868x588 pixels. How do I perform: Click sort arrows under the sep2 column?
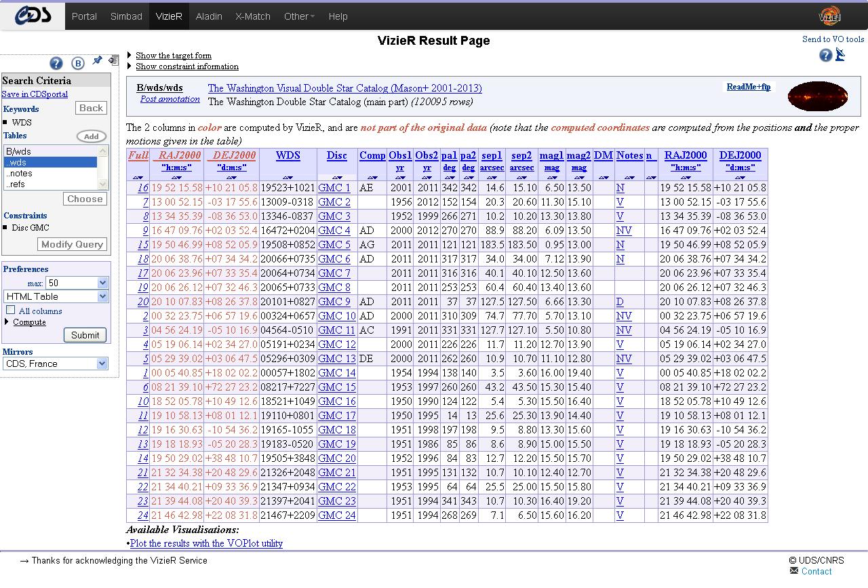[522, 178]
